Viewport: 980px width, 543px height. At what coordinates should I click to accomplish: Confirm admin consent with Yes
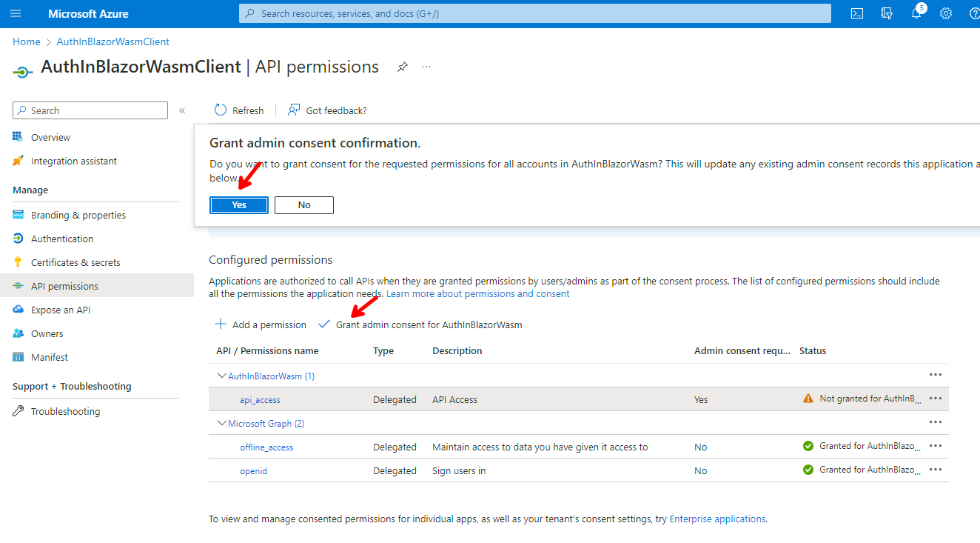click(239, 205)
